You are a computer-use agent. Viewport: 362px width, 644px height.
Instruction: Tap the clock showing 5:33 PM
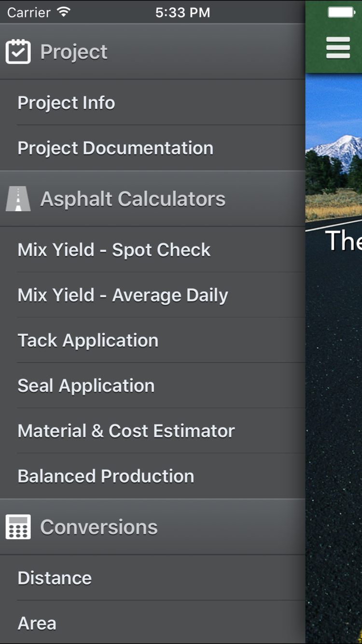tap(182, 12)
